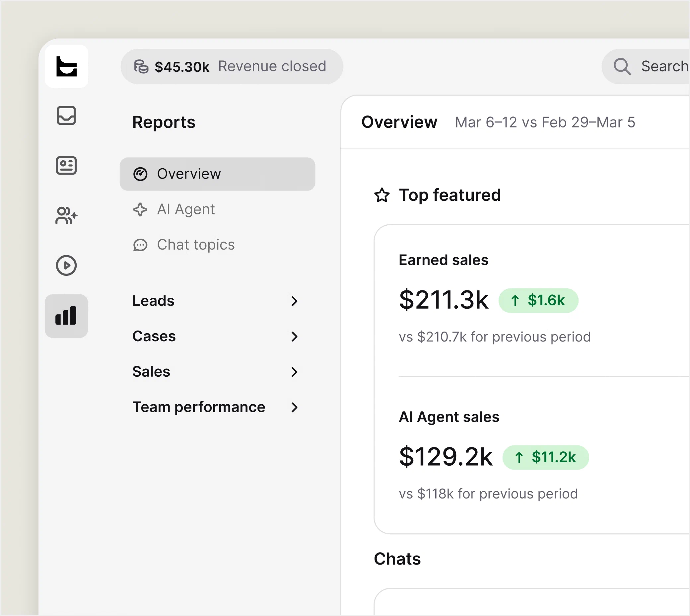This screenshot has height=616, width=690.
Task: Open the people with sparkle sidebar icon
Action: (66, 215)
